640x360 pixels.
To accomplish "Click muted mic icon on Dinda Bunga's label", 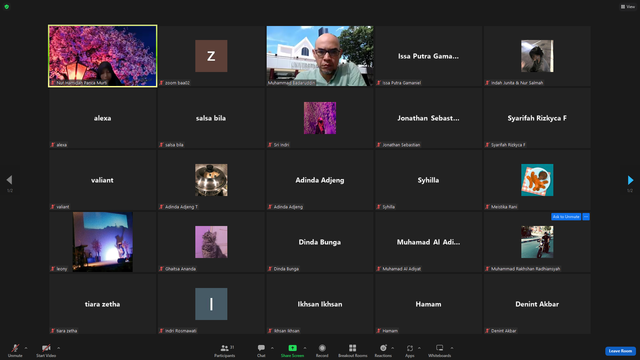I will 270,269.
